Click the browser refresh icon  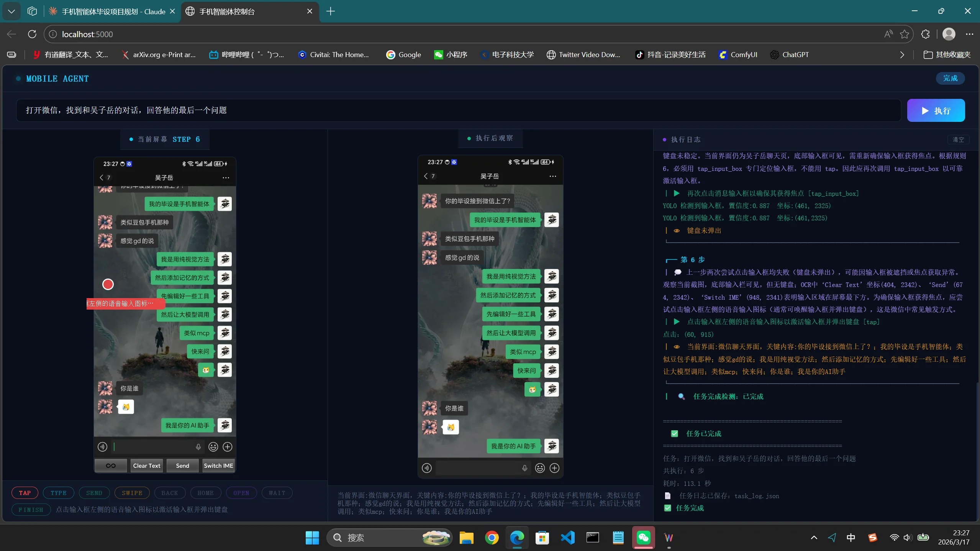[x=32, y=34]
